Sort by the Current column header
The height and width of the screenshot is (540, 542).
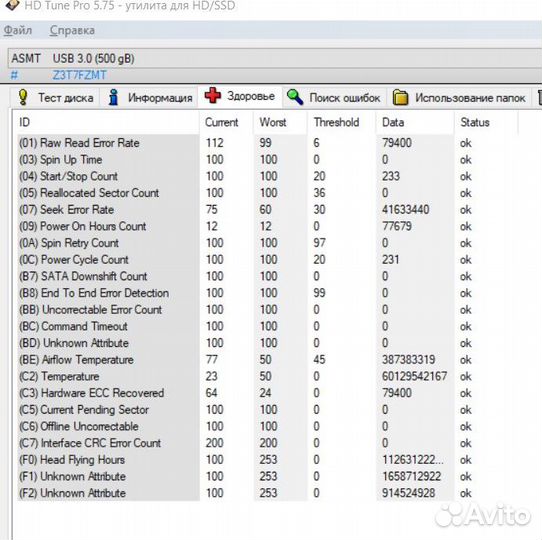tap(226, 122)
